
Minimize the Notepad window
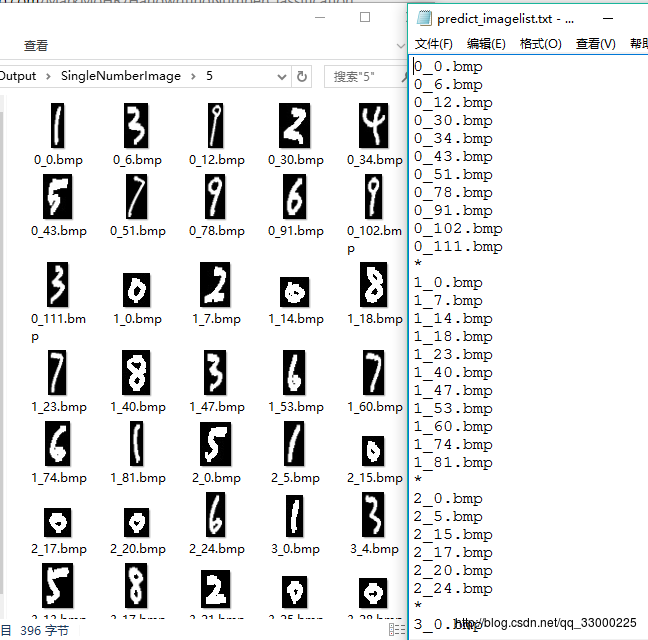click(x=608, y=19)
